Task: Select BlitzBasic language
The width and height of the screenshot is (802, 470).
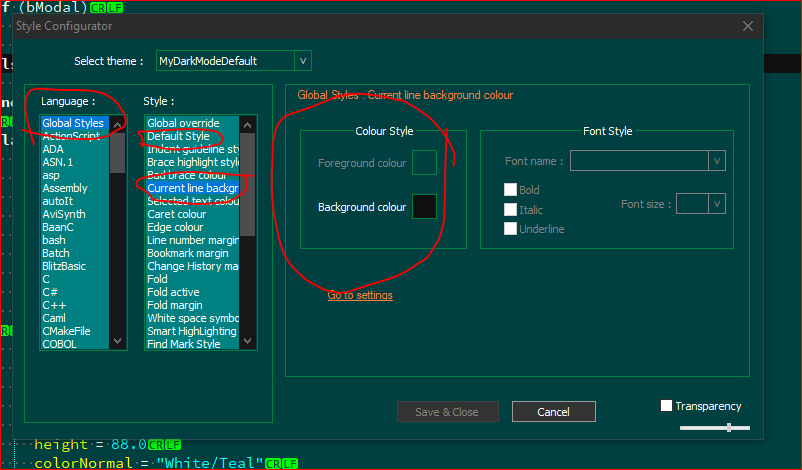Action: (x=75, y=266)
